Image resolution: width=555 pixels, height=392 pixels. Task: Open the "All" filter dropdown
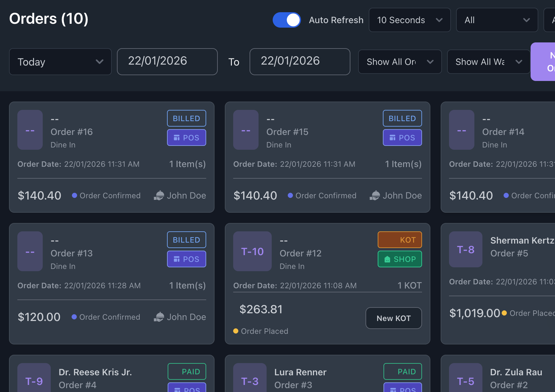point(497,20)
